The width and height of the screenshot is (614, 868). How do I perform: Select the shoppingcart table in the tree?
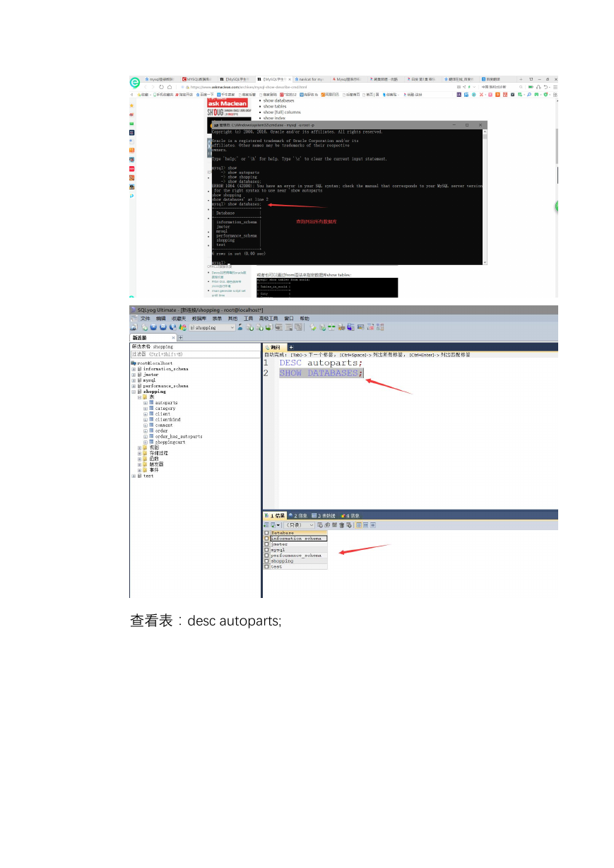pos(170,442)
